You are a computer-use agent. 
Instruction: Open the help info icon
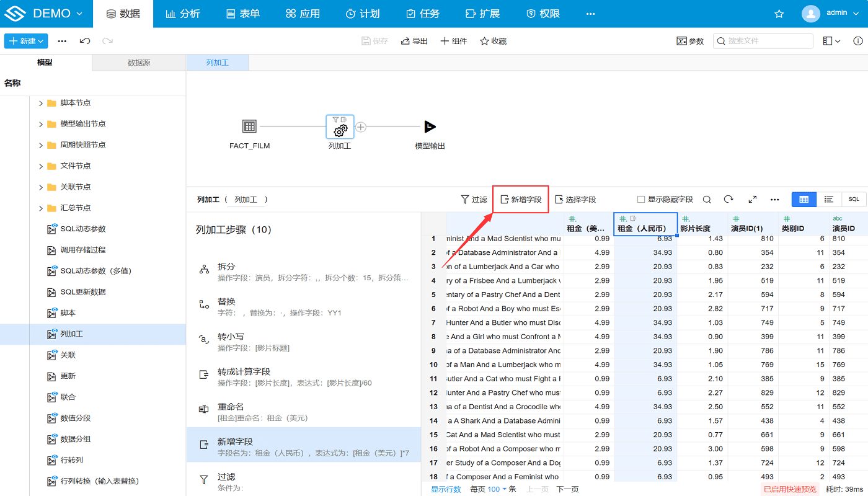(857, 41)
